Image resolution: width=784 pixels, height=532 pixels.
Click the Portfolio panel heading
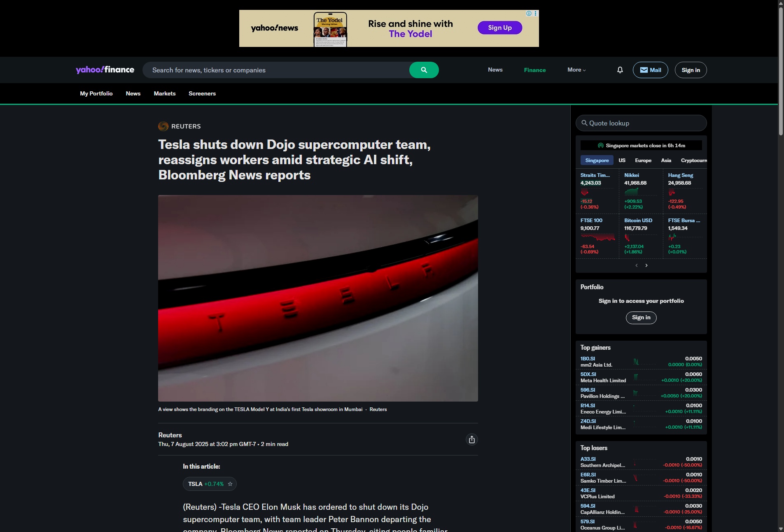tap(592, 287)
